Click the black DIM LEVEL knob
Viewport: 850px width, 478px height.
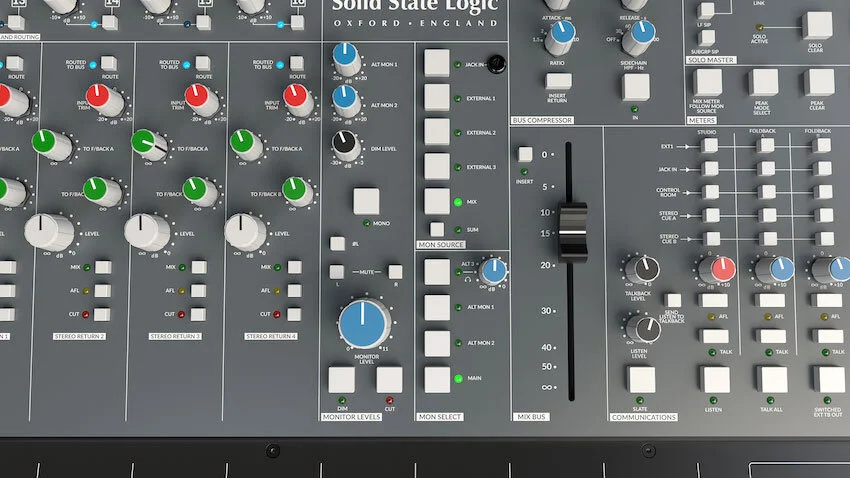[345, 145]
